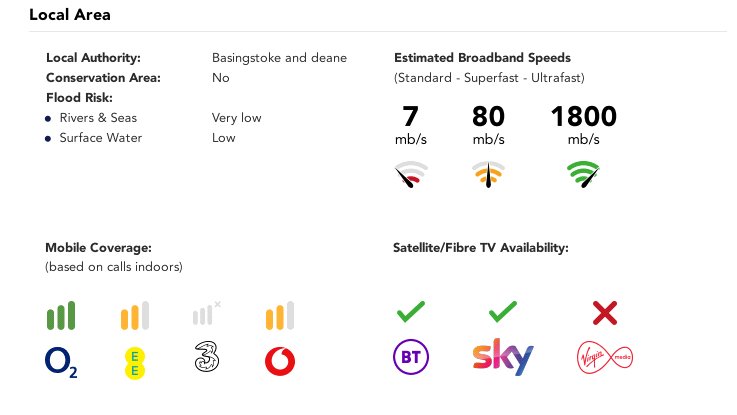Click the green ultrafast wifi gauge
737x415 pixels.
(583, 174)
